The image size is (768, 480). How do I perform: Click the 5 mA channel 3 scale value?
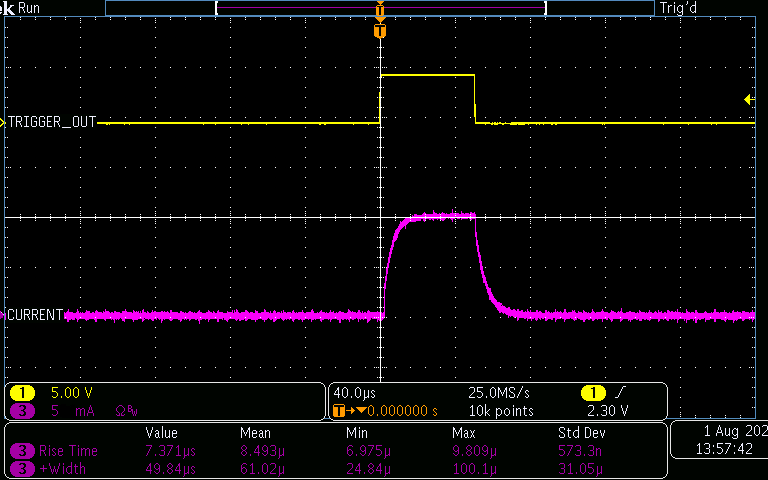click(73, 410)
